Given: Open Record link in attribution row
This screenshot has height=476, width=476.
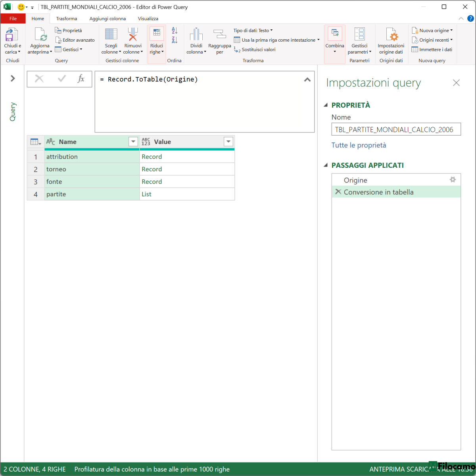Looking at the screenshot, I should [x=152, y=157].
